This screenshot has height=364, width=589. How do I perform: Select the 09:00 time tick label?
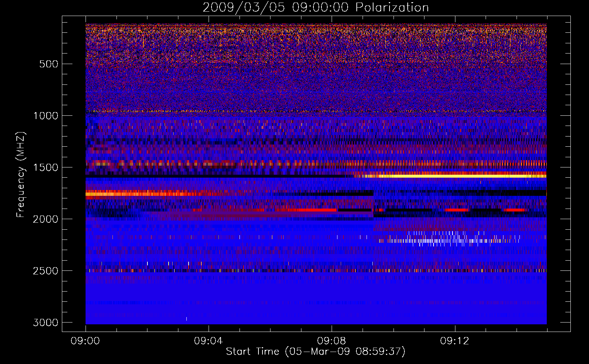(86, 341)
